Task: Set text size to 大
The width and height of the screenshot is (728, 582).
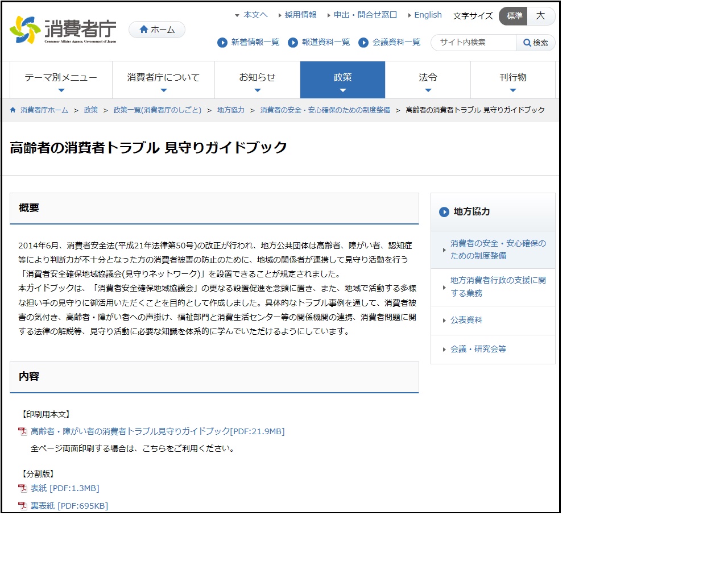Action: pyautogui.click(x=541, y=16)
